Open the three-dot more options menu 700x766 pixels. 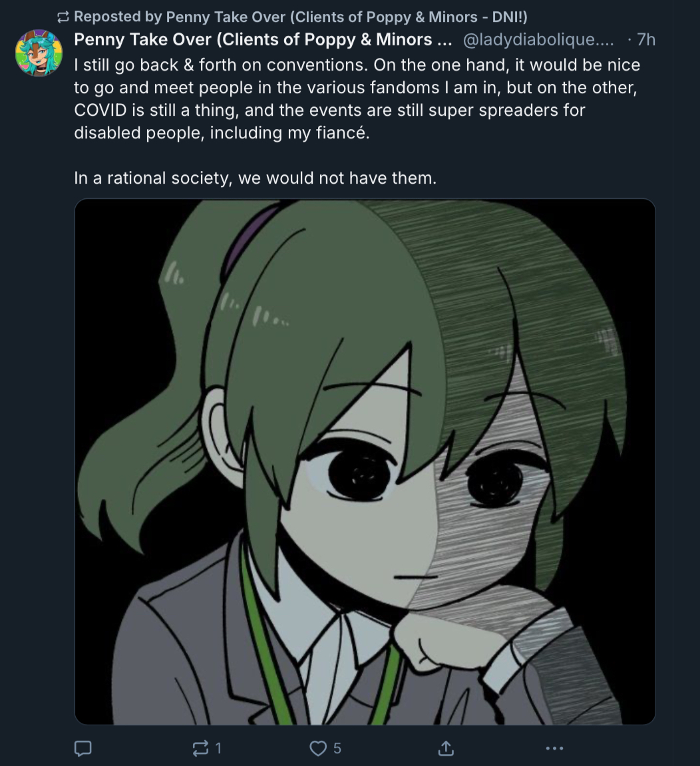(554, 748)
